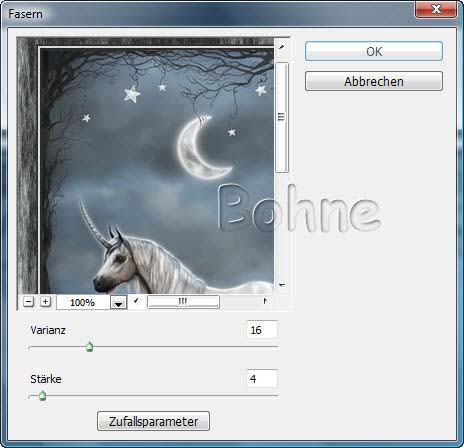
Task: Click the 100% zoom percentage field
Action: [x=83, y=303]
